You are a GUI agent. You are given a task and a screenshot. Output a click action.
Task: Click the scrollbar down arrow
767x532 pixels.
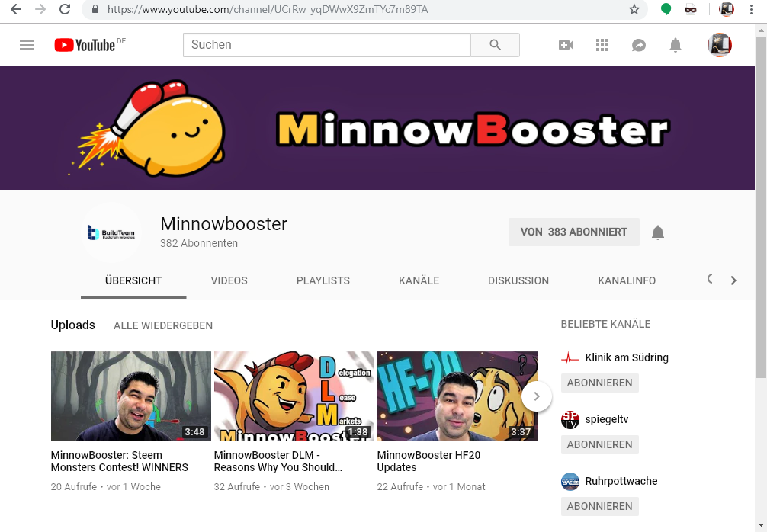[x=761, y=526]
